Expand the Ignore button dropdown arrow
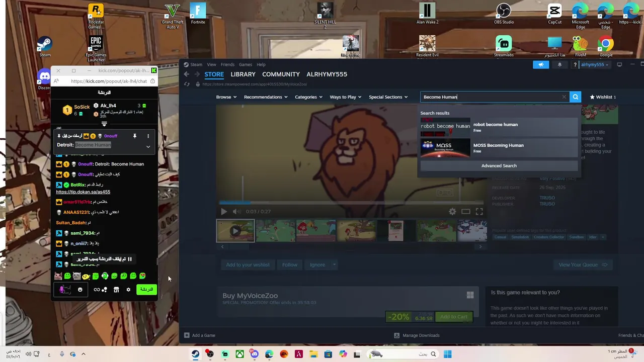The image size is (644, 362). (334, 265)
